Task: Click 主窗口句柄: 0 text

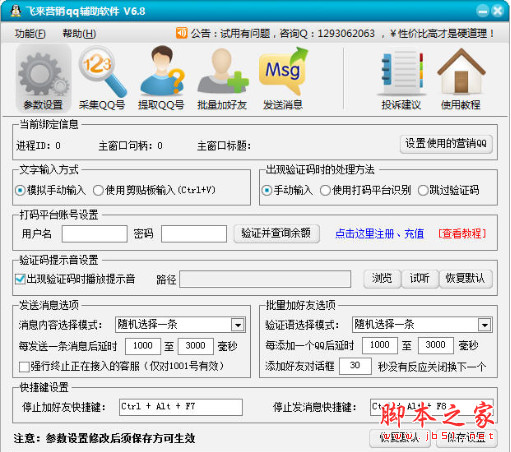Action: click(x=131, y=146)
